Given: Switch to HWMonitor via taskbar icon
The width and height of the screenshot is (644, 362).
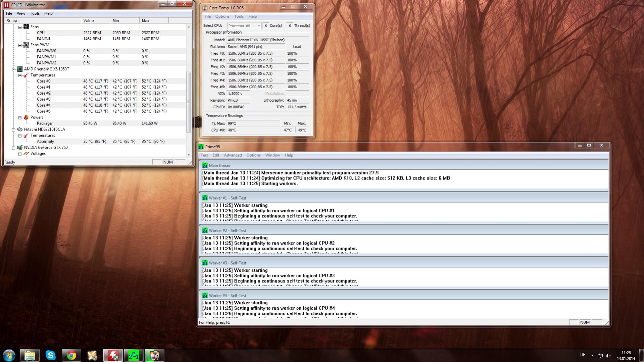Looking at the screenshot, I should point(113,355).
